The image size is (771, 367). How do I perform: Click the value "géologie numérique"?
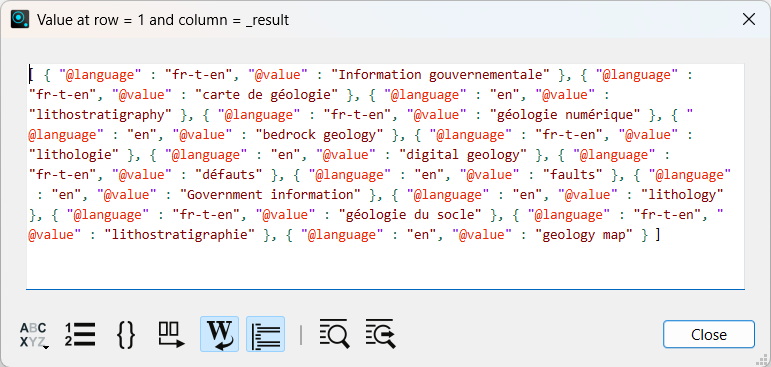coord(565,115)
